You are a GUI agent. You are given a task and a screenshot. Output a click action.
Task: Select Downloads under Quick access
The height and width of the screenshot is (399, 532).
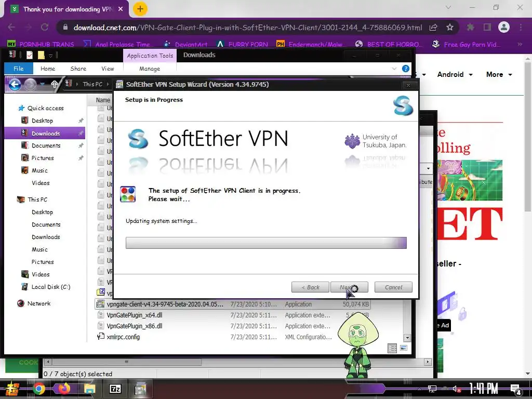(x=45, y=134)
